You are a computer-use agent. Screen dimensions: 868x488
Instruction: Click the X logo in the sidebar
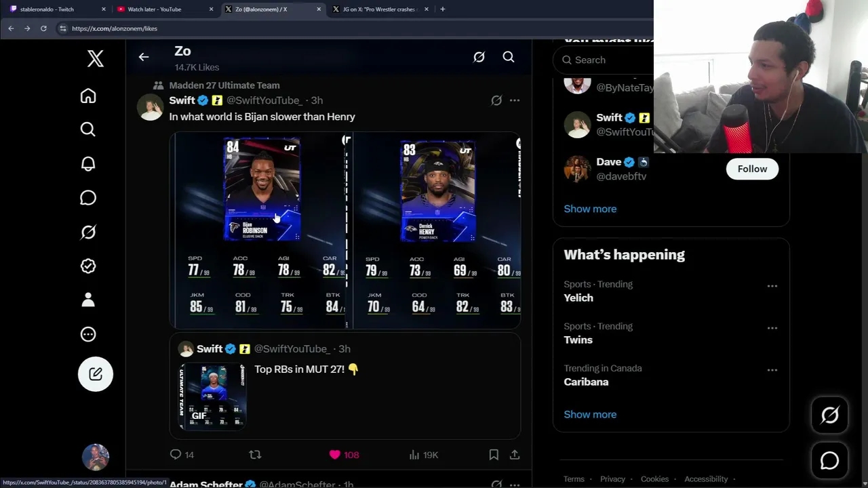click(x=96, y=59)
